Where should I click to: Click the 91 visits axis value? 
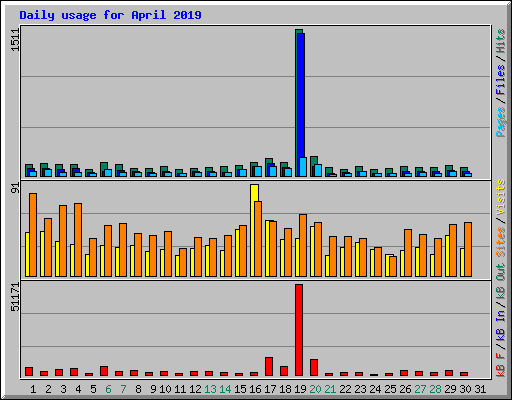(x=15, y=188)
